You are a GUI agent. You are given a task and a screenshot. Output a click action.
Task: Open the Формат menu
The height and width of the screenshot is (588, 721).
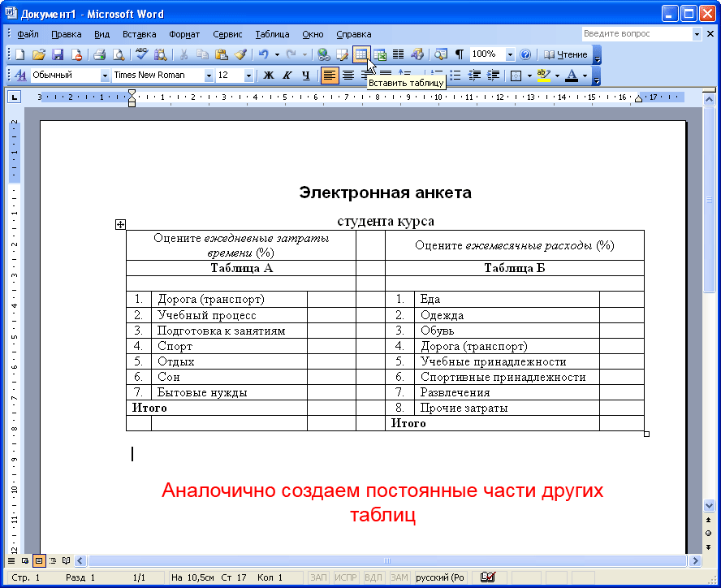184,34
